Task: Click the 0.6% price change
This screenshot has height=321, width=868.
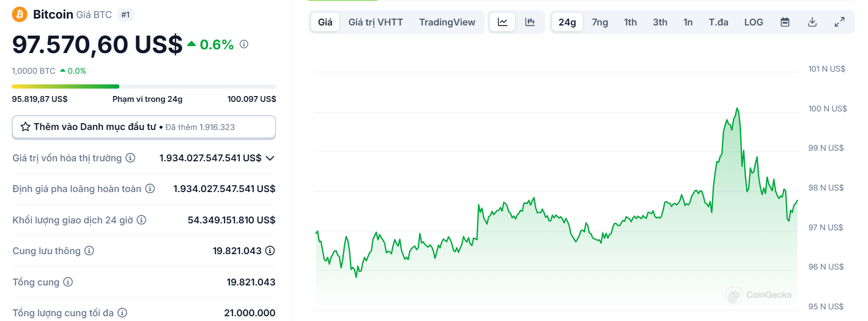Action: point(211,45)
